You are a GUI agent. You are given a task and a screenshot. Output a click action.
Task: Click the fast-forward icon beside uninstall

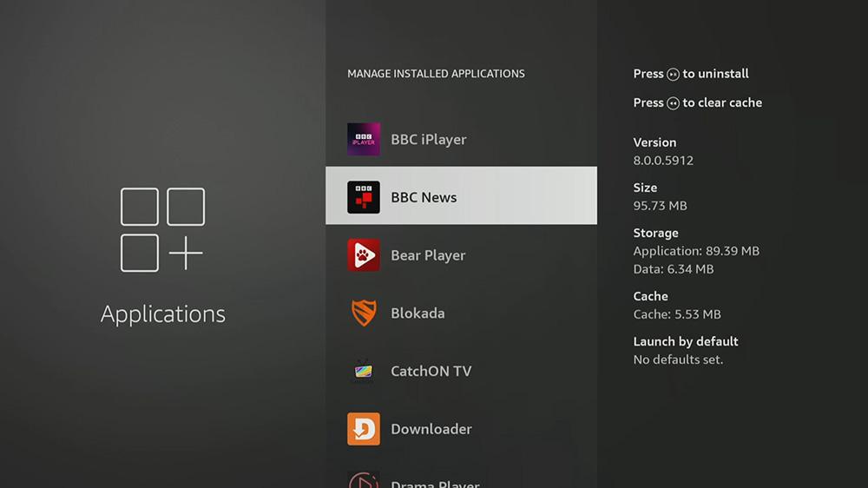674,74
